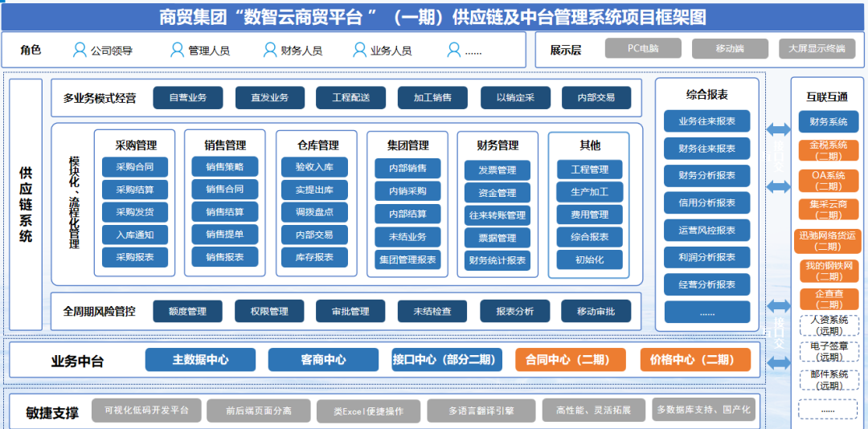Click the person icon beside 管理人员

177,51
